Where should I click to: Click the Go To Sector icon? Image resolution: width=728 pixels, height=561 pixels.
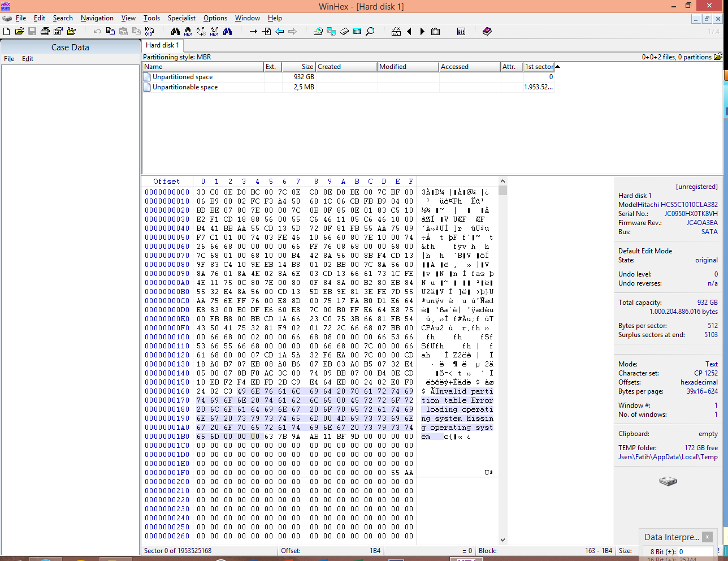[266, 32]
